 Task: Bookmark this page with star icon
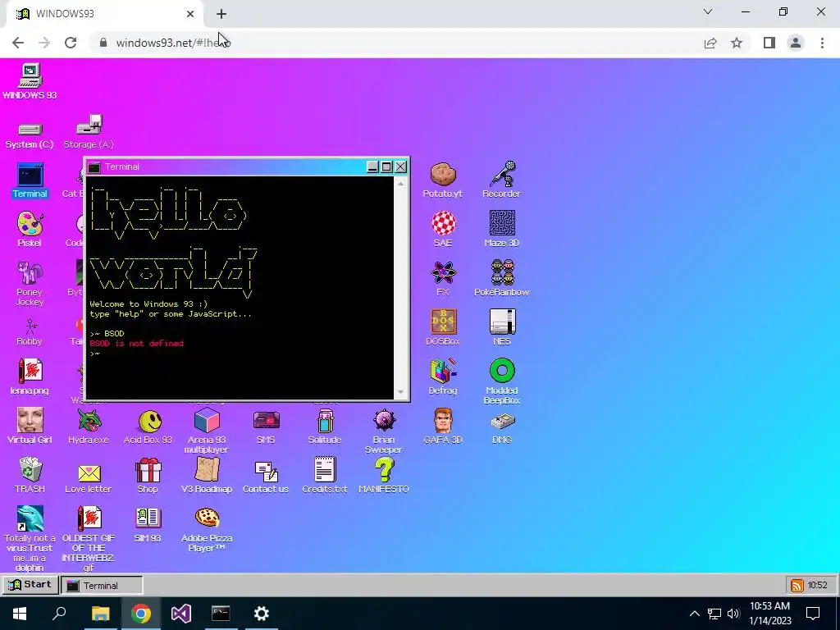737,43
